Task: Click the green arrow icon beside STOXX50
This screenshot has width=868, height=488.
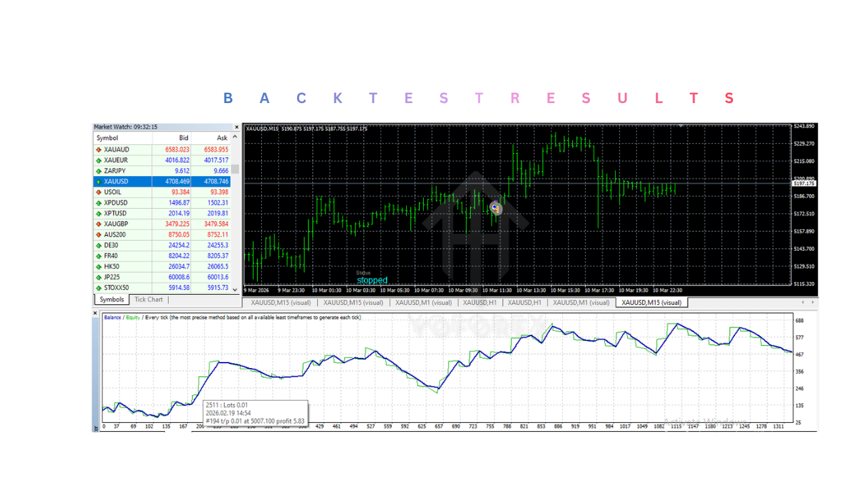Action: [98, 288]
